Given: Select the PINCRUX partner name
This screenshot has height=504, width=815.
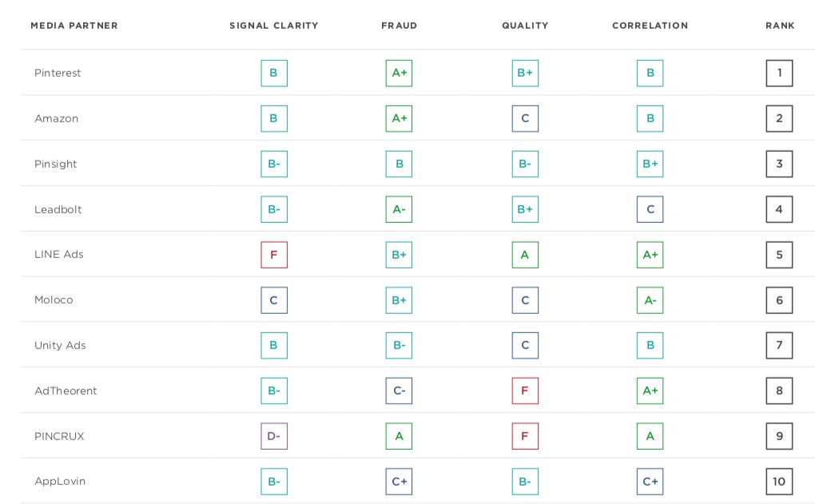Looking at the screenshot, I should [x=59, y=436].
